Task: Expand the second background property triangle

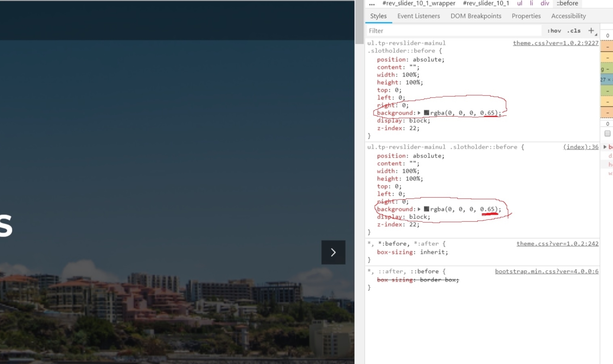Action: (x=419, y=209)
